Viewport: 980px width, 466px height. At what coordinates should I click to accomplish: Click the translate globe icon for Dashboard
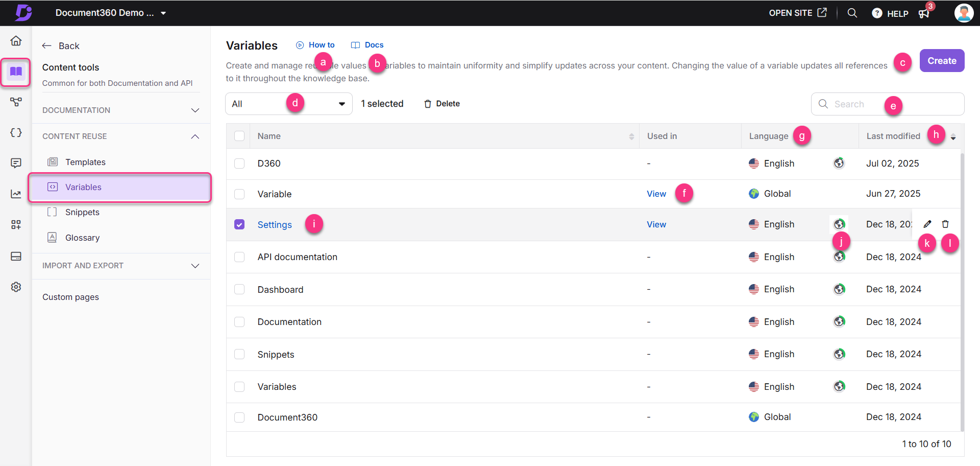coord(839,289)
